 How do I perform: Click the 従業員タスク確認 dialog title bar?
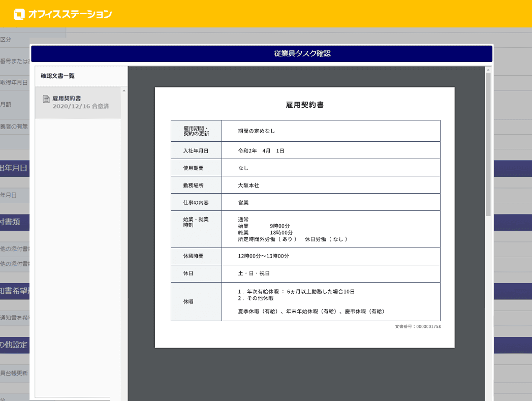tap(261, 53)
